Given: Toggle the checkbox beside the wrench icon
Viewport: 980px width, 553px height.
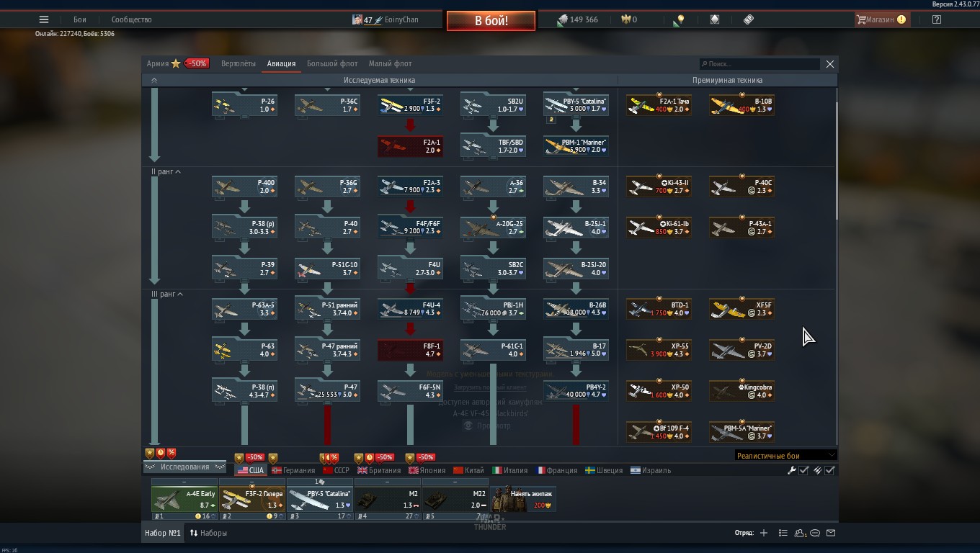Looking at the screenshot, I should click(804, 470).
